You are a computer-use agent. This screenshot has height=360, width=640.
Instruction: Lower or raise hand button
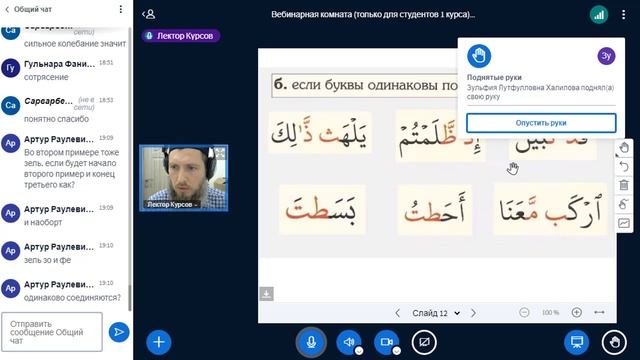click(614, 342)
